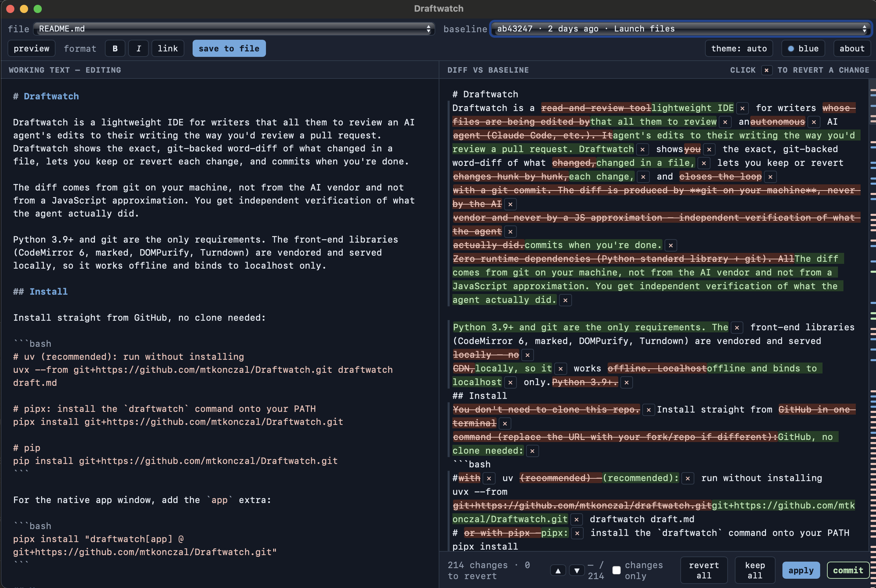Revert the 'pipx:' comment change
876x588 pixels.
(577, 533)
